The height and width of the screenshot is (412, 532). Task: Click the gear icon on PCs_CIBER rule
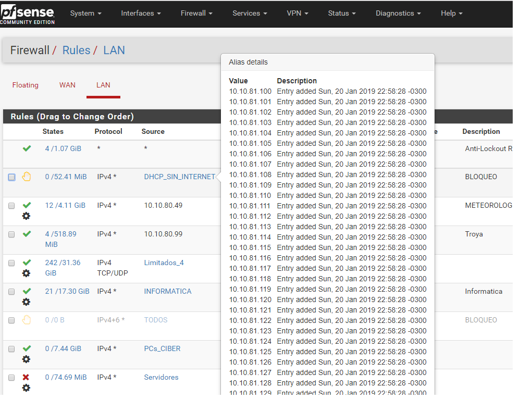[x=26, y=359]
